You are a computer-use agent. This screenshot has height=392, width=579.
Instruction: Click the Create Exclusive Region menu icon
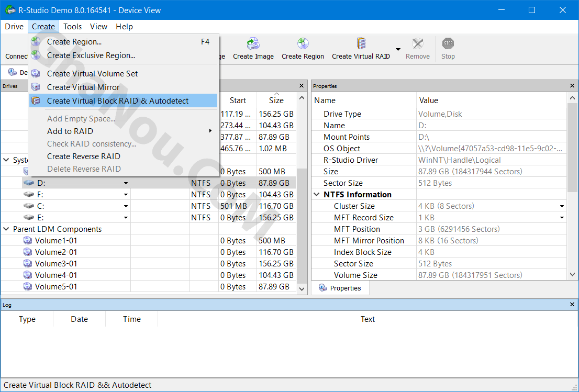tap(36, 55)
